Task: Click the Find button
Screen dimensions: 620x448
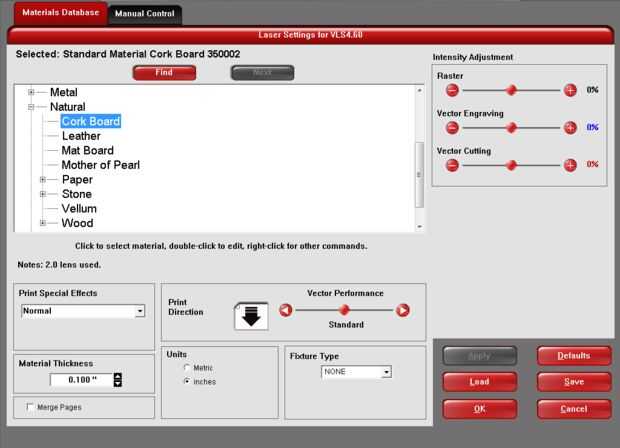Action: [164, 73]
